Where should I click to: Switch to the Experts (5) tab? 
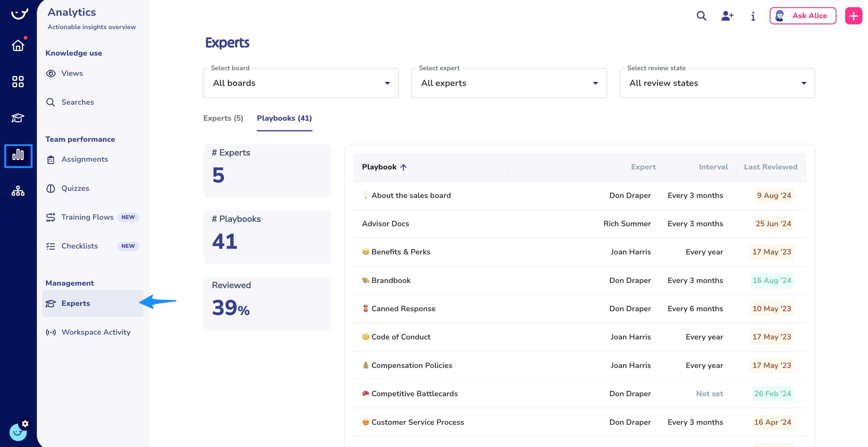click(223, 118)
